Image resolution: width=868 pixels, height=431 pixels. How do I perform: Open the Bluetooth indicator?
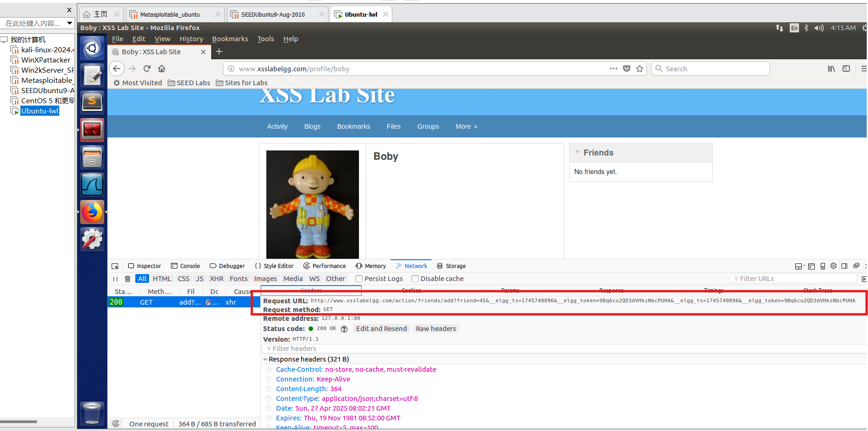(x=806, y=28)
